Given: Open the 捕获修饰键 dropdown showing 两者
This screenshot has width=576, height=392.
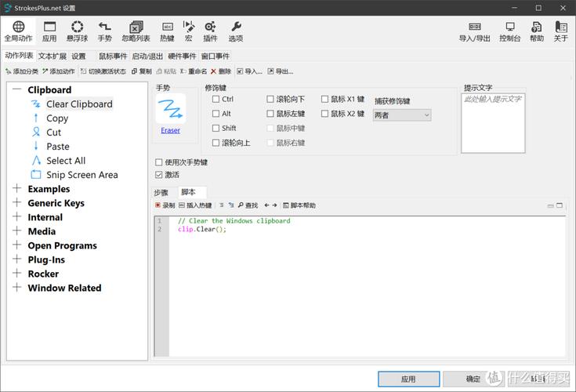Looking at the screenshot, I should click(402, 115).
